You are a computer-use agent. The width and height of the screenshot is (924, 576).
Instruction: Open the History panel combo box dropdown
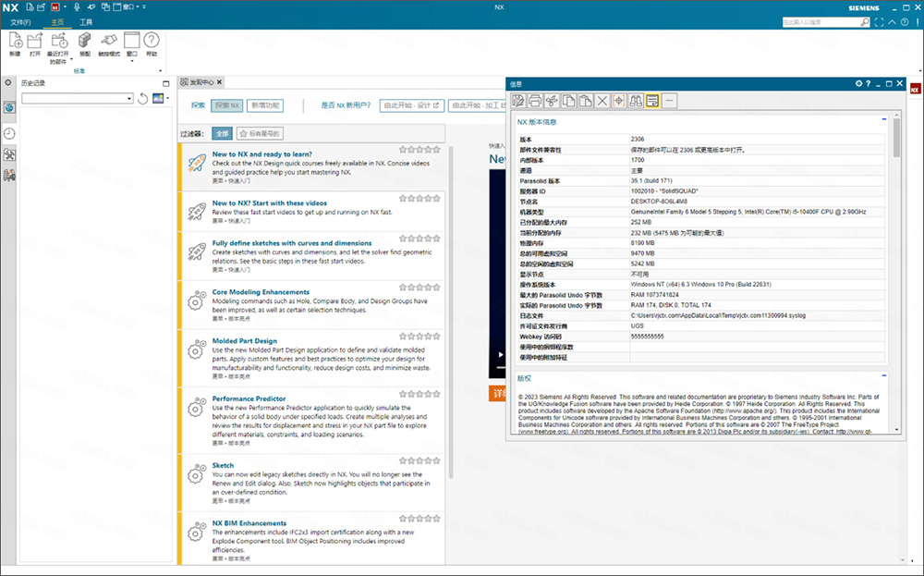tap(129, 98)
